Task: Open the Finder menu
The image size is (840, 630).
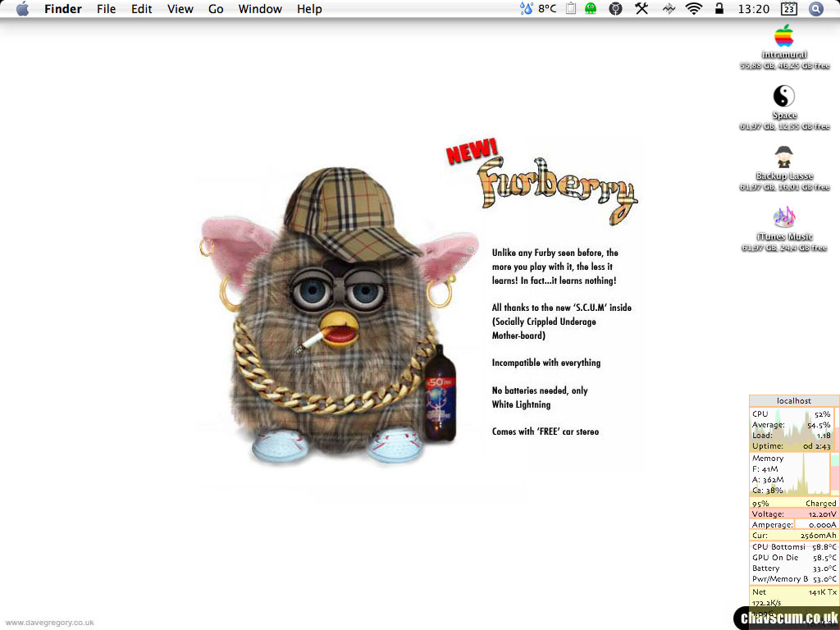Action: tap(62, 8)
